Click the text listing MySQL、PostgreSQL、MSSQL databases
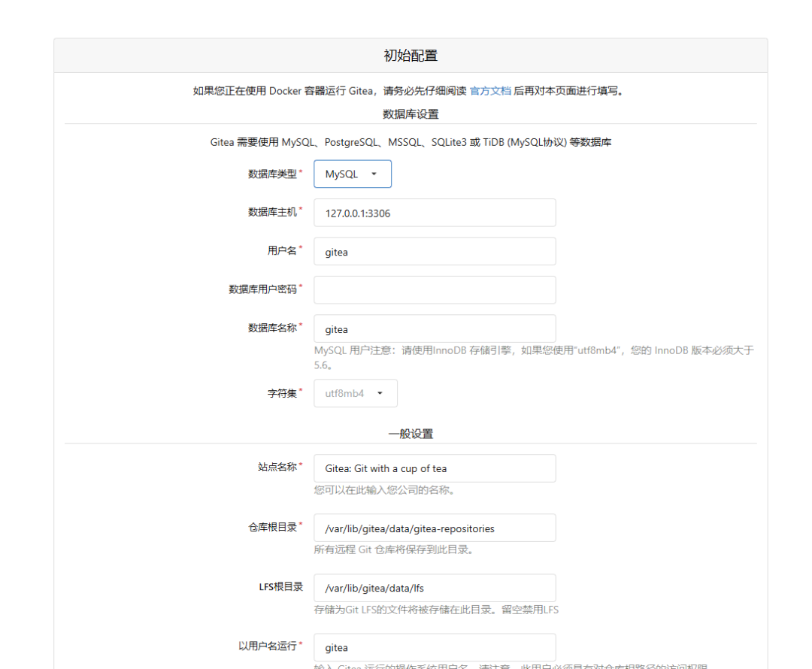The image size is (812, 669). 411,142
